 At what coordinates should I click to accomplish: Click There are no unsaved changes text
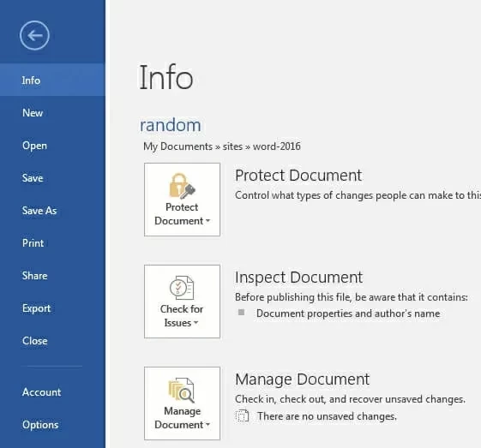click(327, 416)
